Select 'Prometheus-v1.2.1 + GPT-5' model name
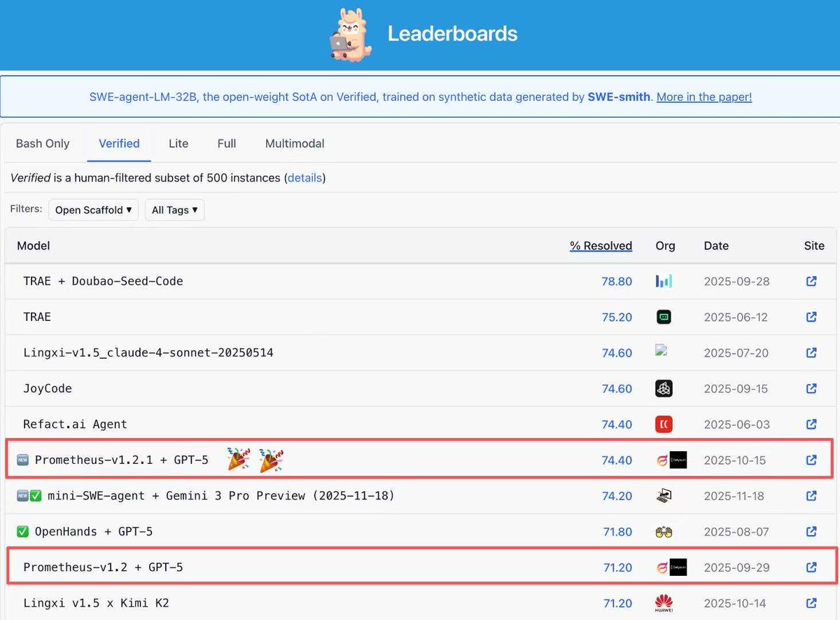The width and height of the screenshot is (840, 620). [x=122, y=460]
